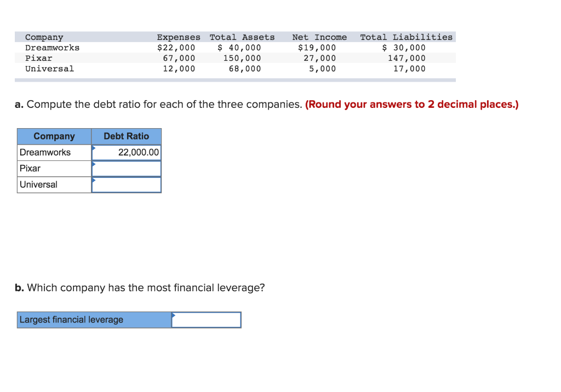Click the Company header in top data table
Viewport: 561px width, 392px height.
[x=44, y=37]
